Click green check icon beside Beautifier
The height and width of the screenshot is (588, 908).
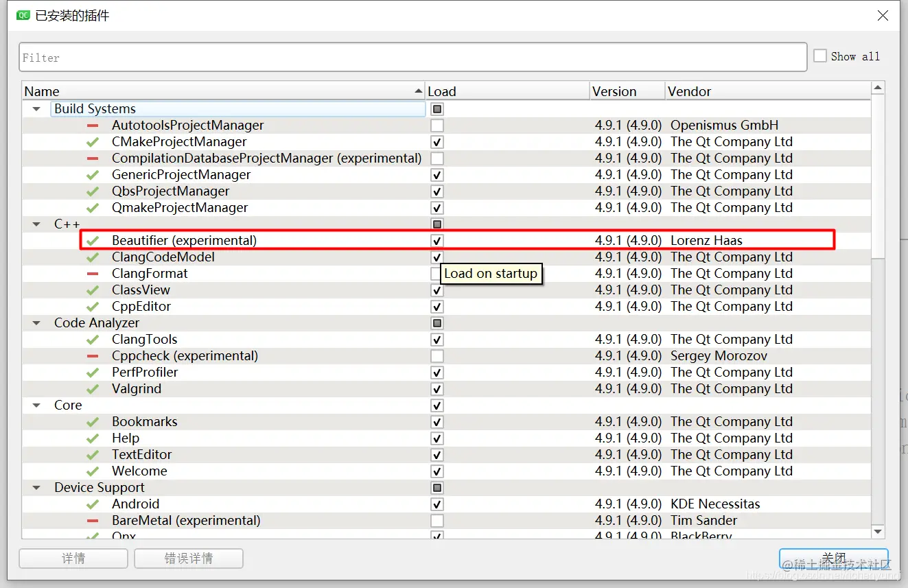point(93,241)
